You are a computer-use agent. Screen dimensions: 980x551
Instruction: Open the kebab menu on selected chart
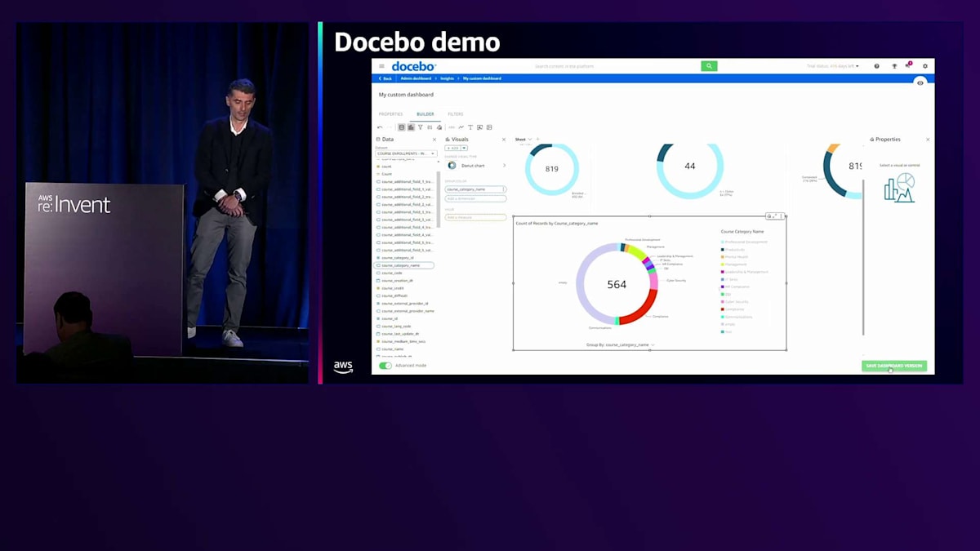(x=783, y=216)
